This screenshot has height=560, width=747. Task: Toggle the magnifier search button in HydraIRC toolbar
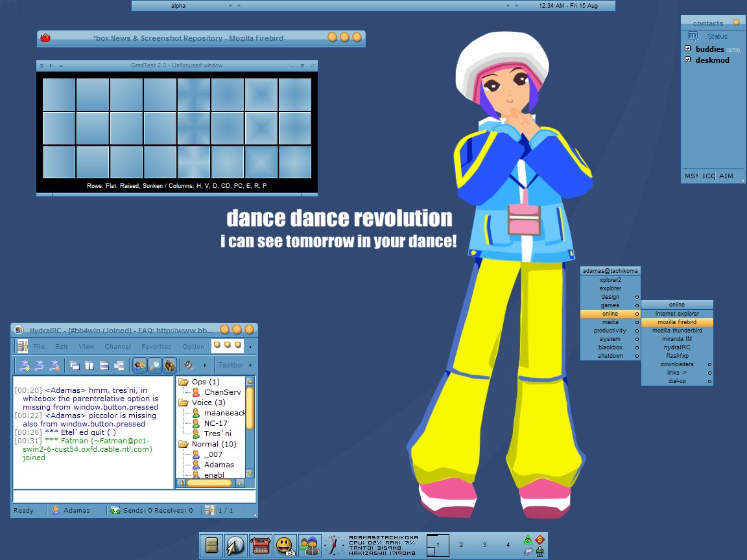(x=155, y=366)
